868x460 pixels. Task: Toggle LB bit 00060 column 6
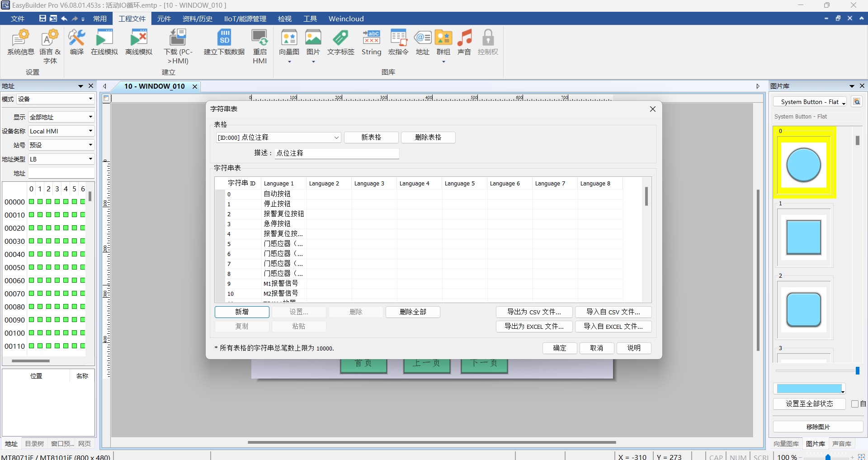click(83, 280)
